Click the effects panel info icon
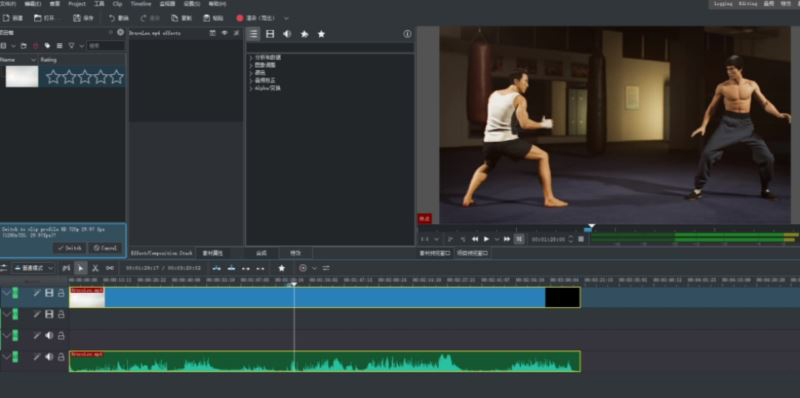Viewport: 800px width, 398px height. 407,34
